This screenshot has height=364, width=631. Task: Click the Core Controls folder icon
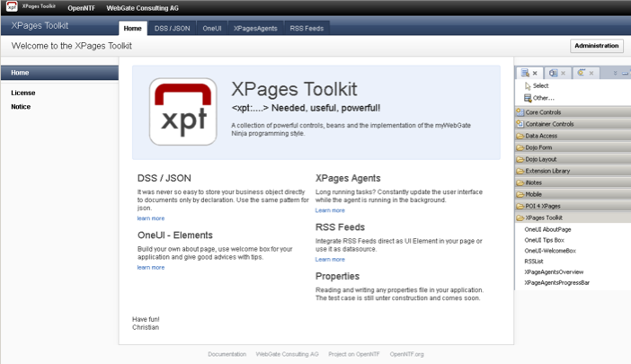[x=520, y=112]
